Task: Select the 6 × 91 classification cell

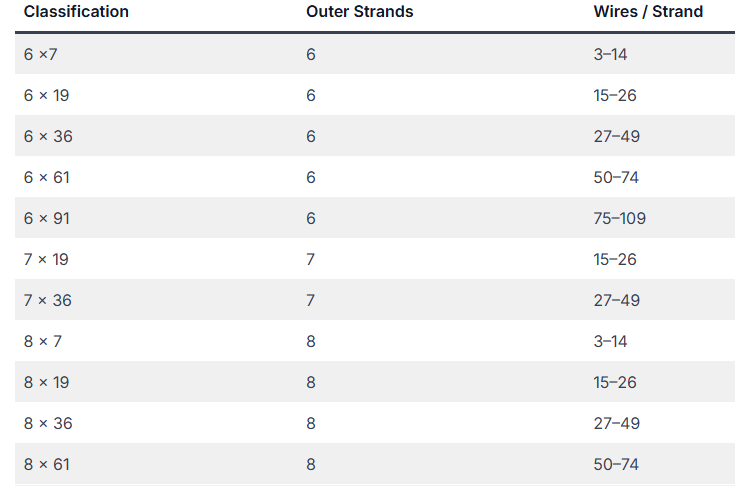Action: coord(46,219)
